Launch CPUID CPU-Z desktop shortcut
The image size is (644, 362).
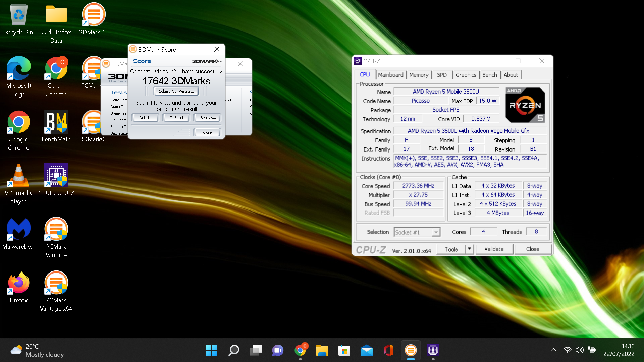[x=56, y=180]
